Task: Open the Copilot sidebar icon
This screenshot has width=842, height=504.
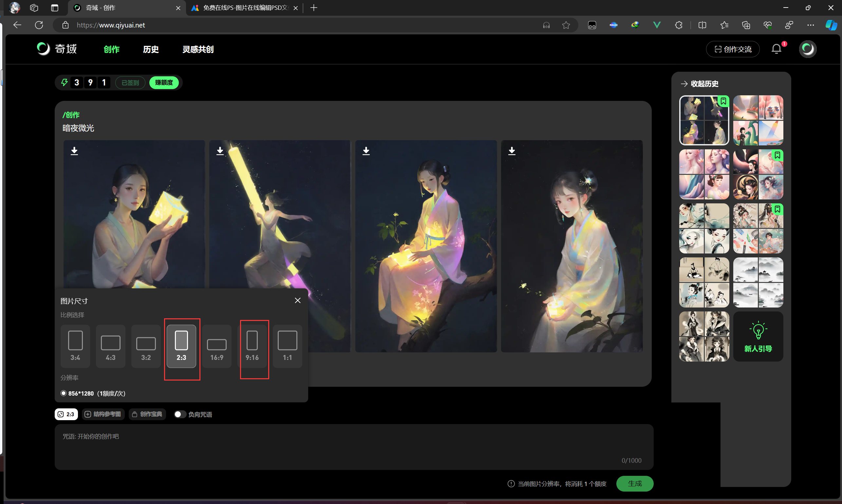Action: (831, 25)
